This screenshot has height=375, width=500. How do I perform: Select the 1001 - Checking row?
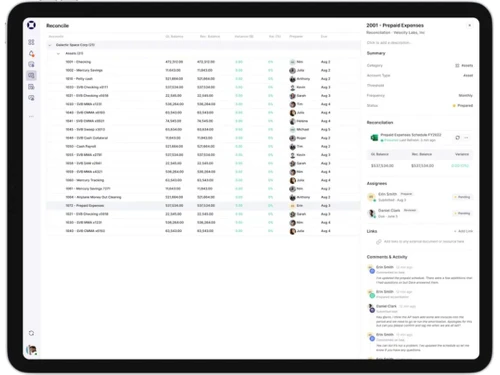point(203,62)
